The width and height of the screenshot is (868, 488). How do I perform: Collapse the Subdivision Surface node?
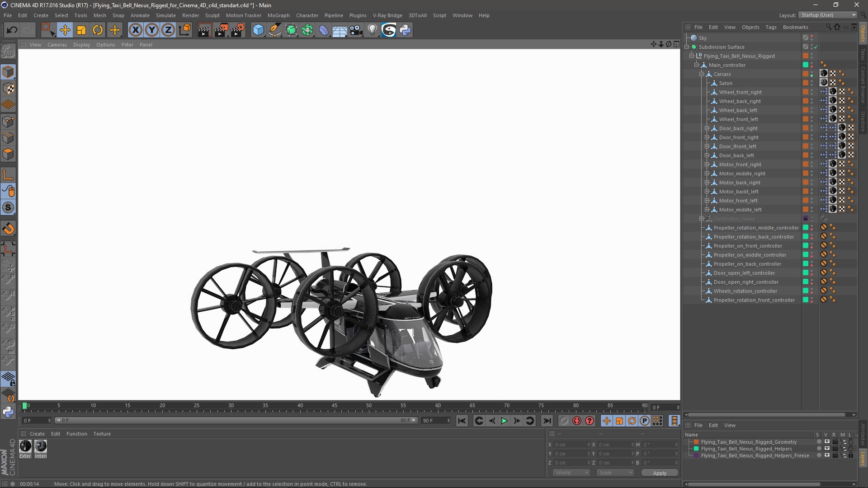pos(687,47)
